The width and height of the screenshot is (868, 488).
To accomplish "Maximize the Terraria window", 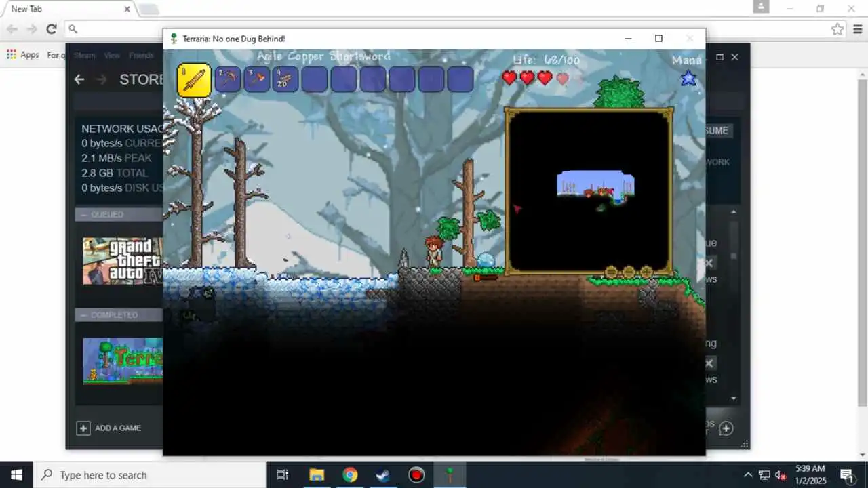I will pos(658,39).
